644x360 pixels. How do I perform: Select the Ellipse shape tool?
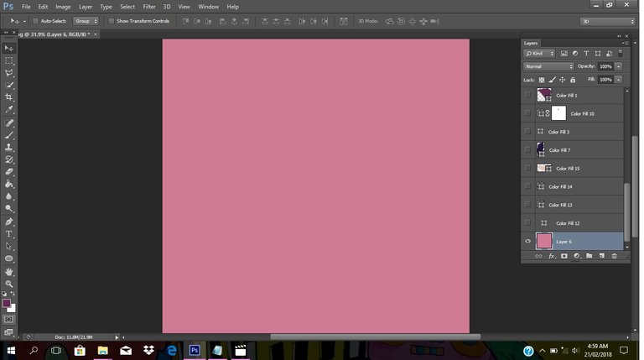[x=8, y=258]
